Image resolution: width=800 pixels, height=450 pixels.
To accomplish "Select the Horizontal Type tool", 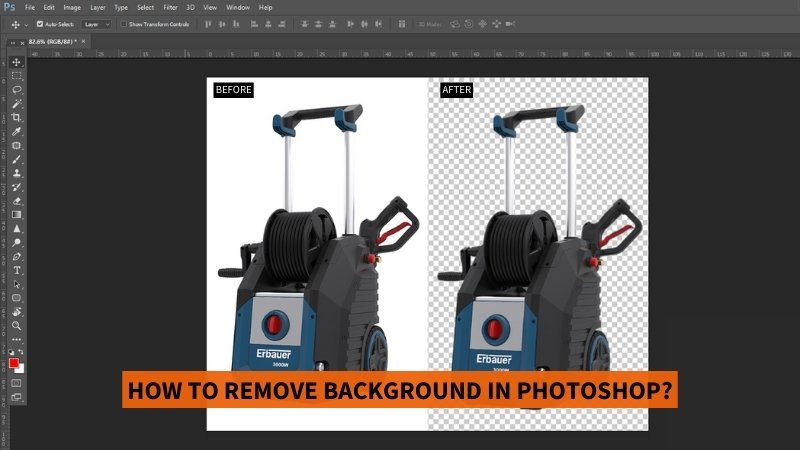I will [x=16, y=270].
